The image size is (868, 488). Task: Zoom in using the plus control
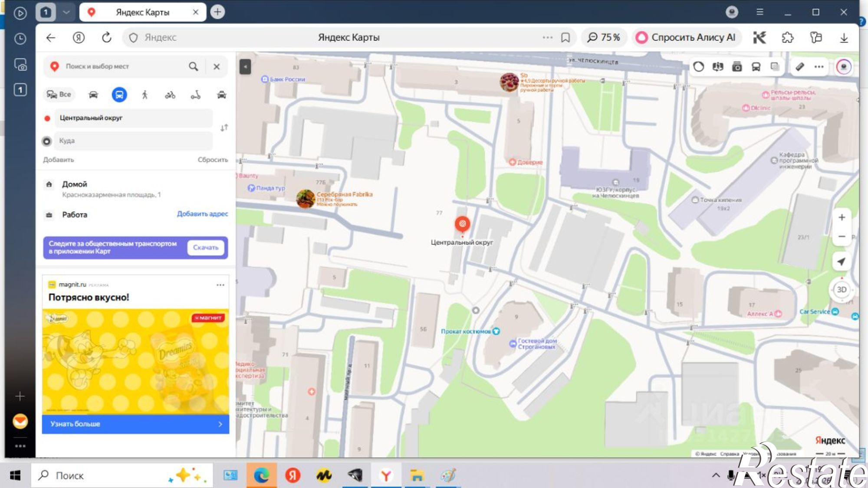coord(842,217)
